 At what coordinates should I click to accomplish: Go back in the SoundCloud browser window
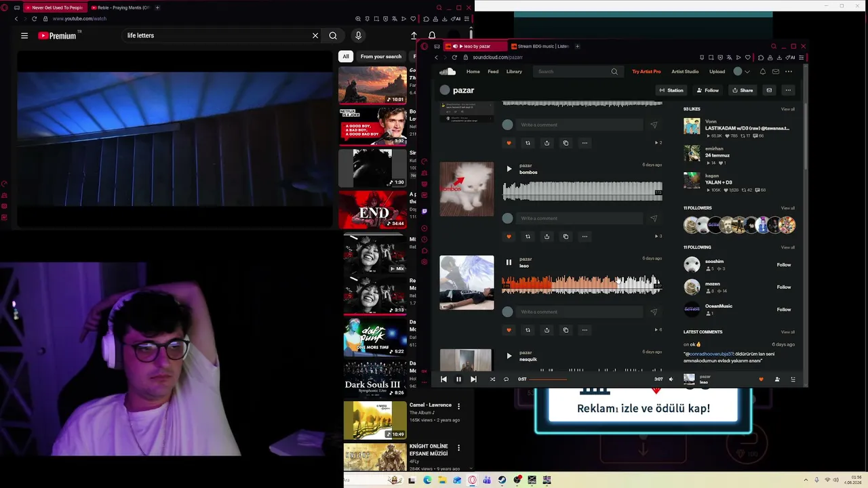click(x=437, y=58)
